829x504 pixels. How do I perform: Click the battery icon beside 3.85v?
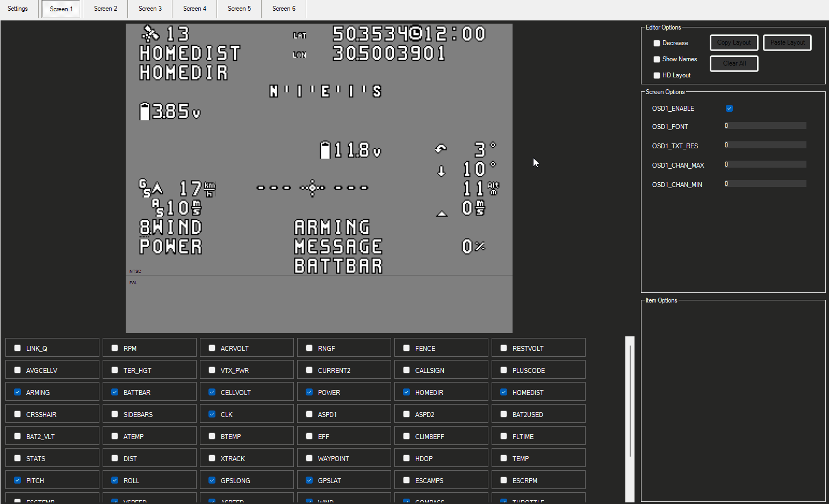[145, 111]
